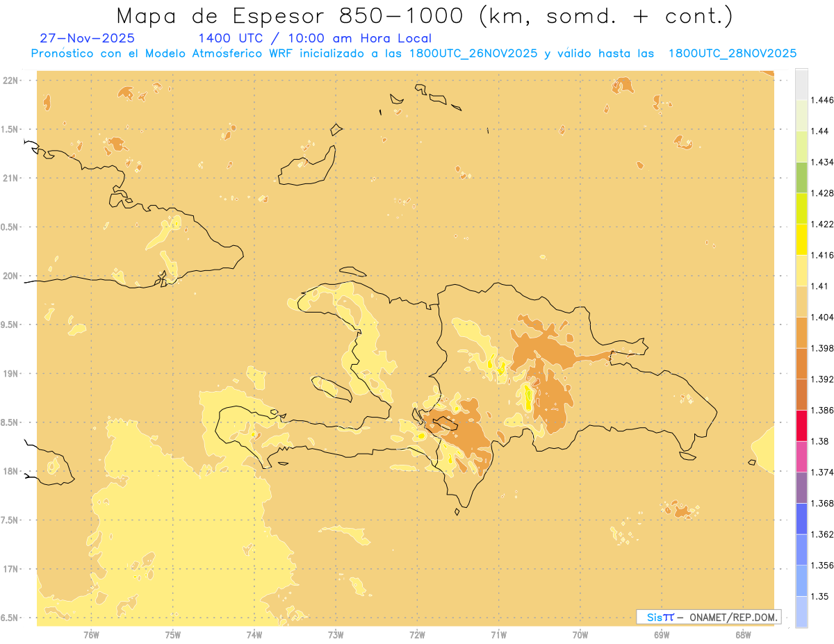Click the legend value 1.434
The height and width of the screenshot is (644, 834).
[821, 162]
